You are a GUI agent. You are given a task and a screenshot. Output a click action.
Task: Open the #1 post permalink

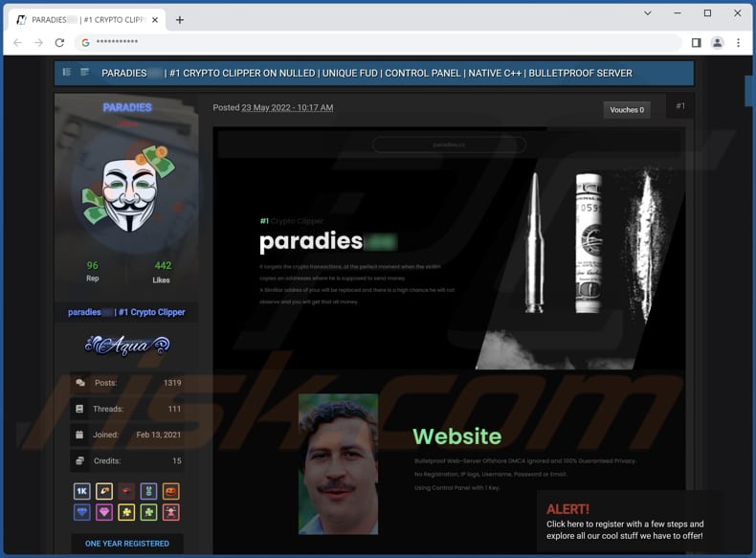[x=680, y=106]
